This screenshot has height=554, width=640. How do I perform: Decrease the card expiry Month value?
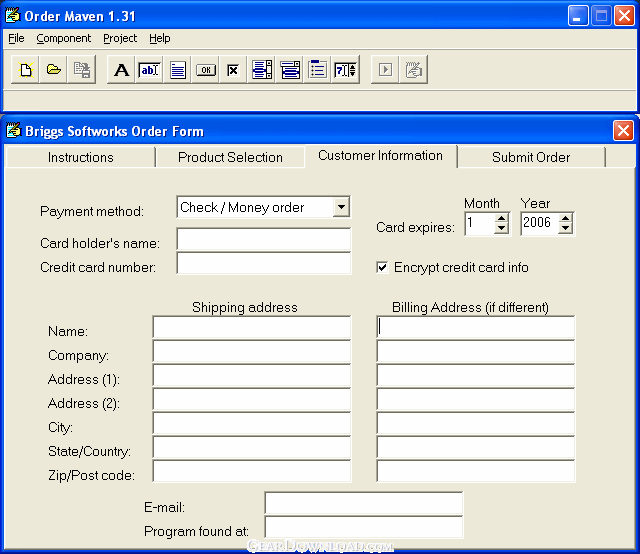tap(501, 228)
